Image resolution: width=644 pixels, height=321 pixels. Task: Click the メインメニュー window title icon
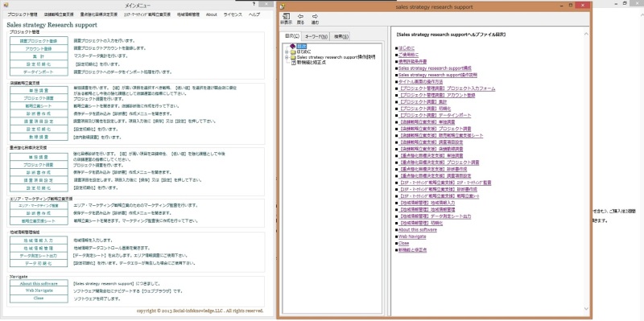point(6,5)
